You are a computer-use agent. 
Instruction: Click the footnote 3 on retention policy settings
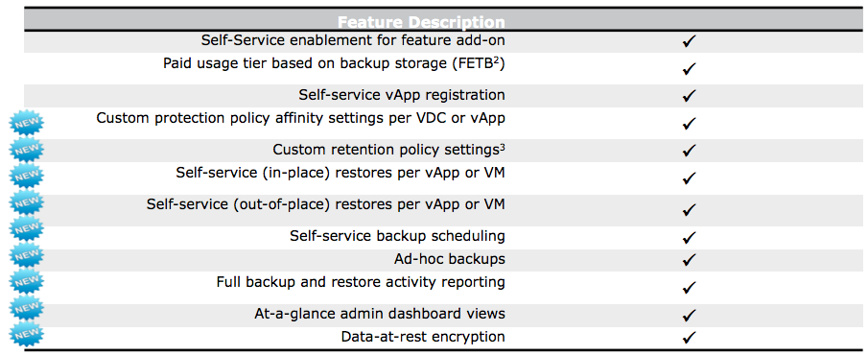(x=502, y=146)
